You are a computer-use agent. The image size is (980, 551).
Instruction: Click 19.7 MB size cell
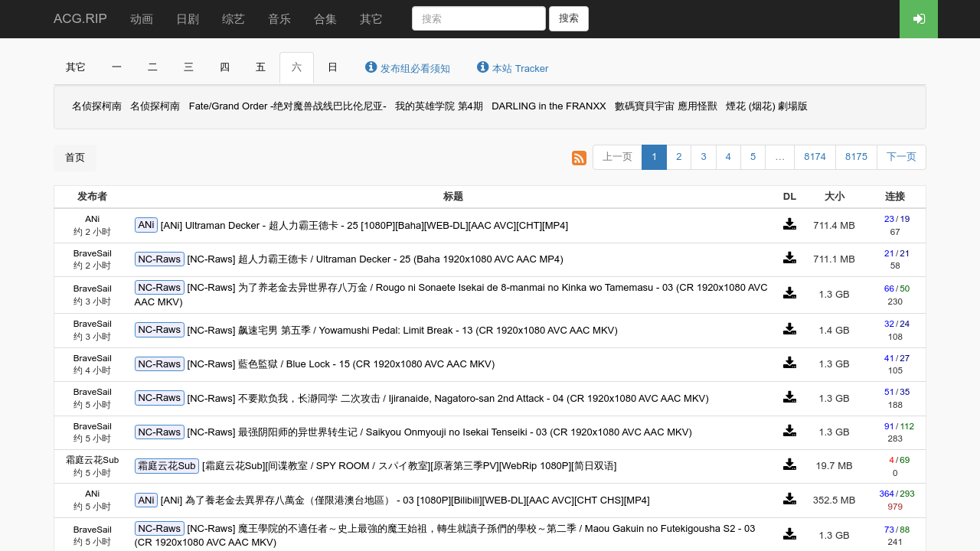pyautogui.click(x=834, y=465)
